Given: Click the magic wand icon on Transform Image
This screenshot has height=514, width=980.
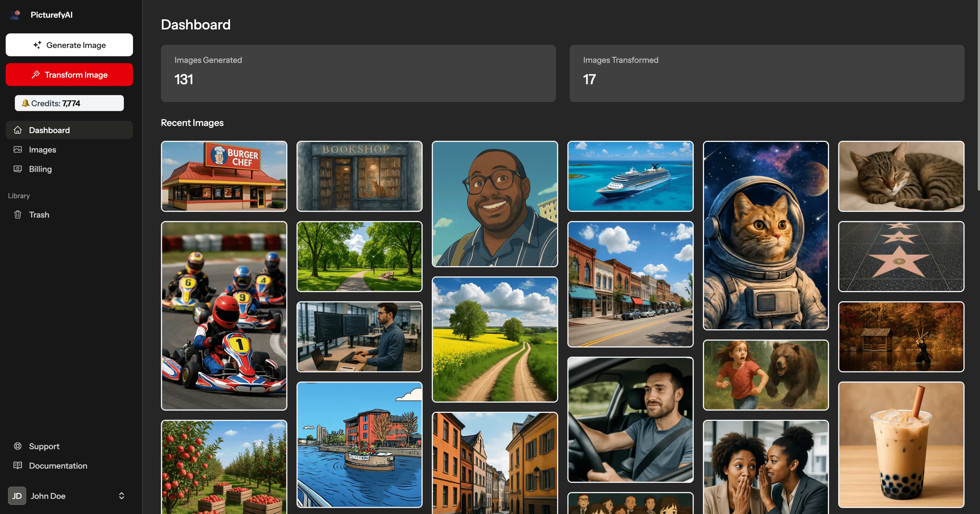Looking at the screenshot, I should pyautogui.click(x=36, y=74).
